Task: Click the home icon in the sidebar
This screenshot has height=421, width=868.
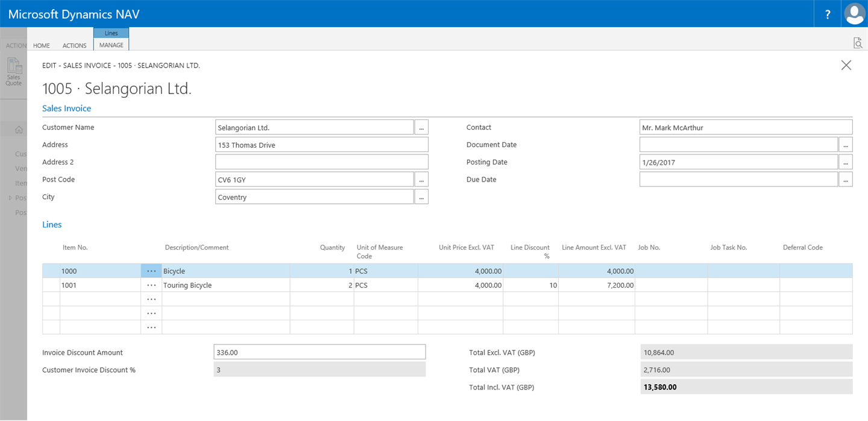Action: point(19,130)
